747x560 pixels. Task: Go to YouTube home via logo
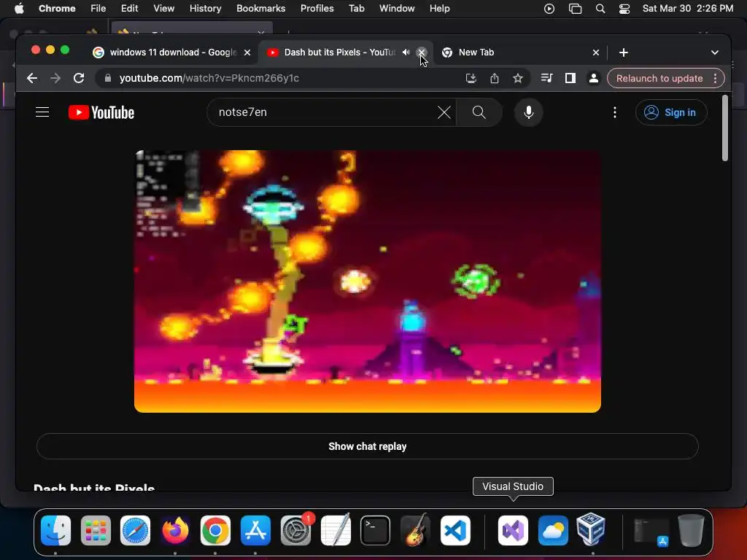(101, 112)
